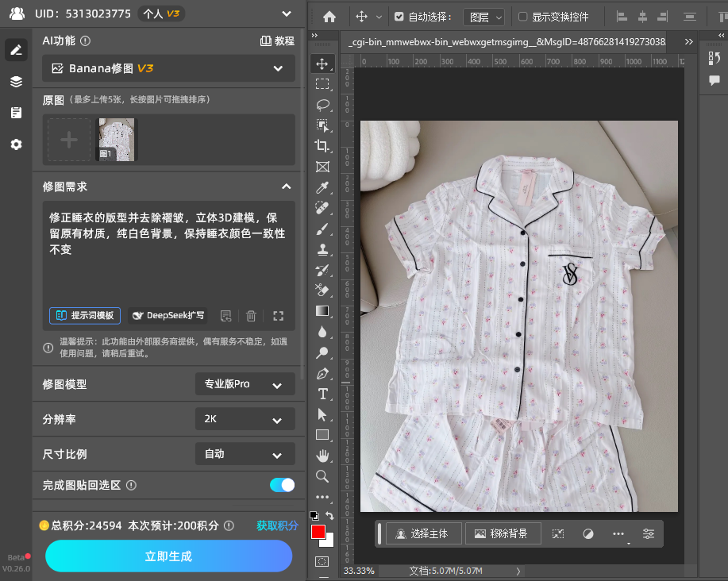Select the Horizontal Type tool
This screenshot has width=728, height=581.
point(322,394)
